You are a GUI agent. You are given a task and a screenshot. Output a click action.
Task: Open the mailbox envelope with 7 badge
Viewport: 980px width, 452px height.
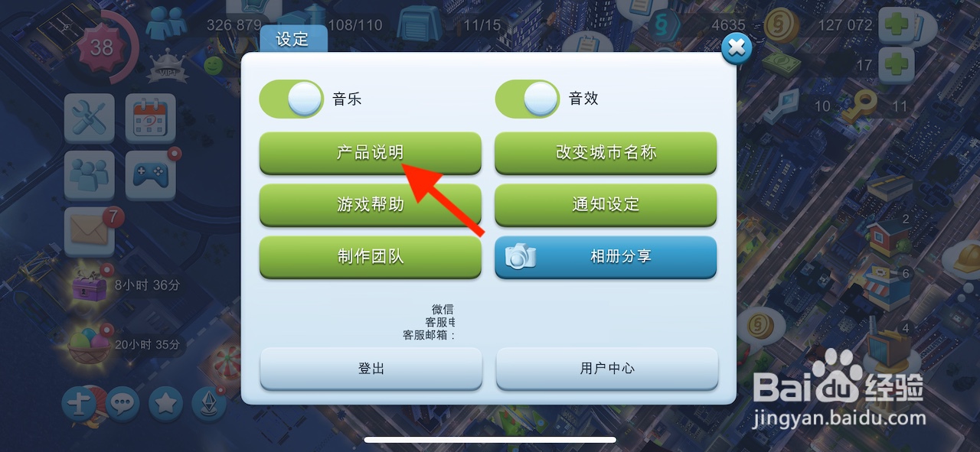click(90, 232)
